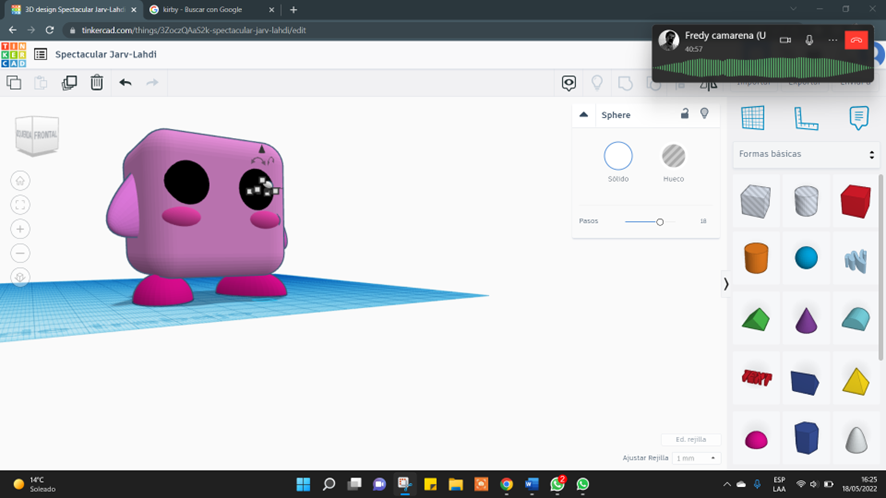Viewport: 886px width, 498px height.
Task: Click the Group shapes icon
Action: [x=626, y=83]
